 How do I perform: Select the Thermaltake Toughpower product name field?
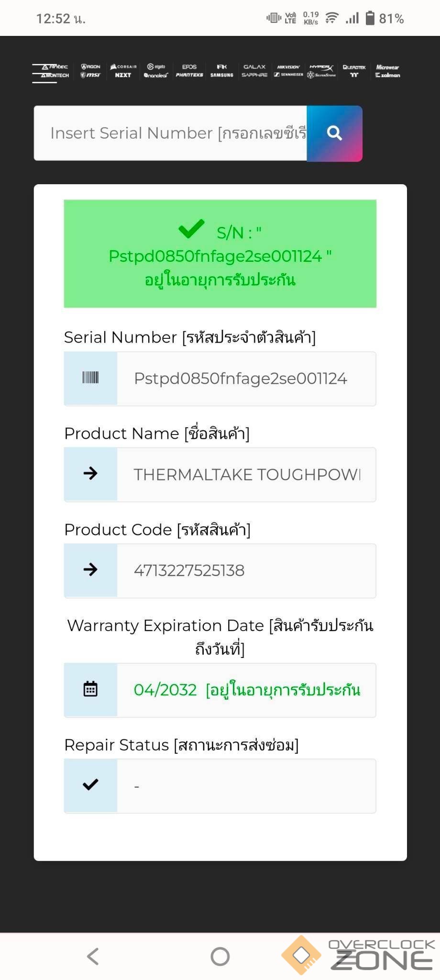coord(246,474)
